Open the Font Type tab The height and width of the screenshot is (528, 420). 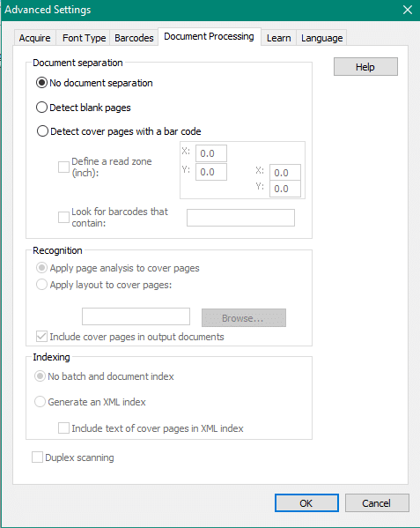pyautogui.click(x=84, y=38)
